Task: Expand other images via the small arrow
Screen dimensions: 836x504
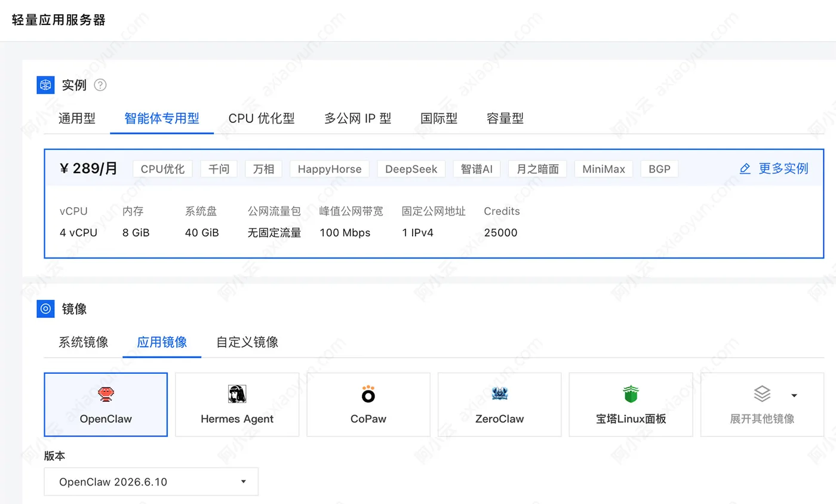Action: click(794, 395)
